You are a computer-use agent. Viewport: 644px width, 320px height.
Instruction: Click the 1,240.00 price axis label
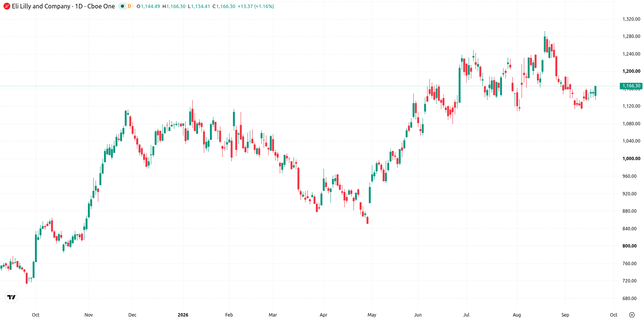click(x=631, y=54)
